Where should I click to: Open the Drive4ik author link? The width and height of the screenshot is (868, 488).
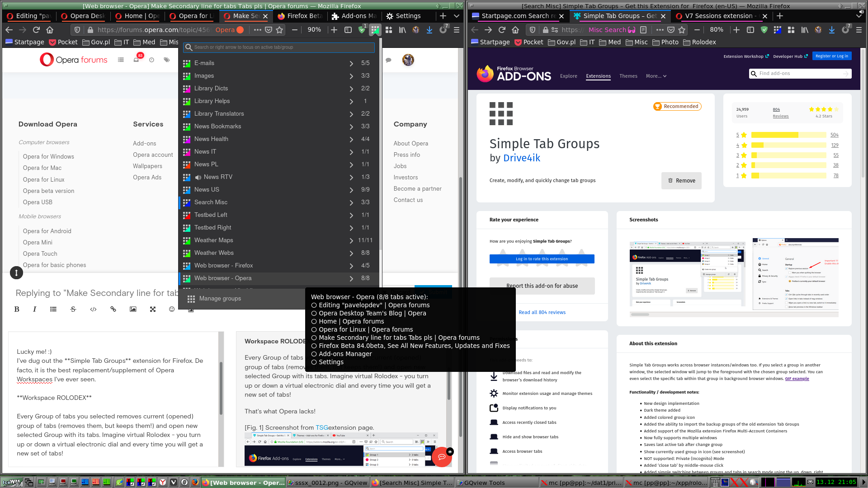[x=522, y=158]
